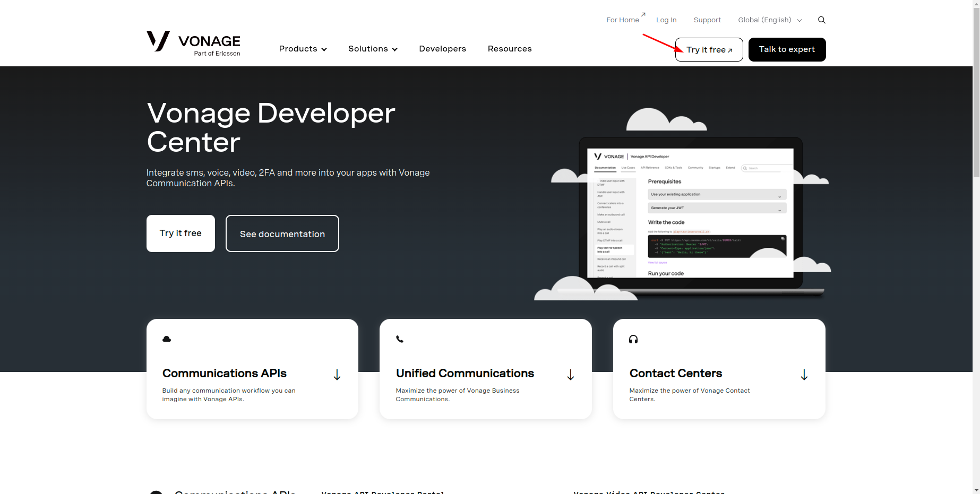Viewport: 980px width, 494px height.
Task: Expand the Solutions menu
Action: coord(373,49)
